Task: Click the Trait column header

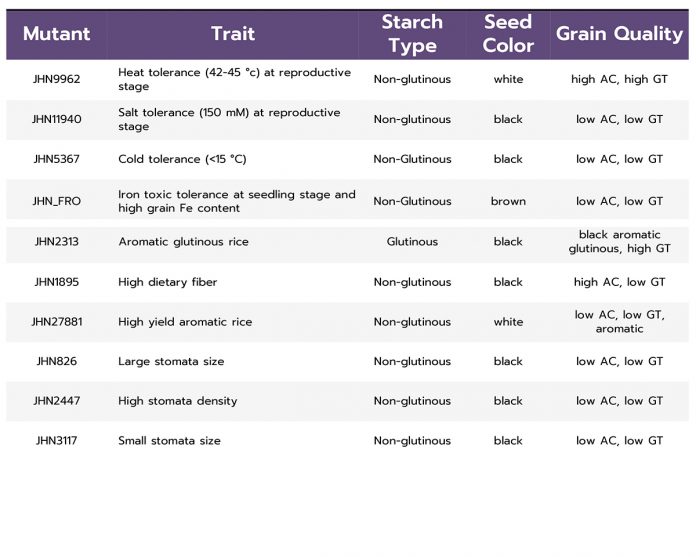Action: coord(233,34)
